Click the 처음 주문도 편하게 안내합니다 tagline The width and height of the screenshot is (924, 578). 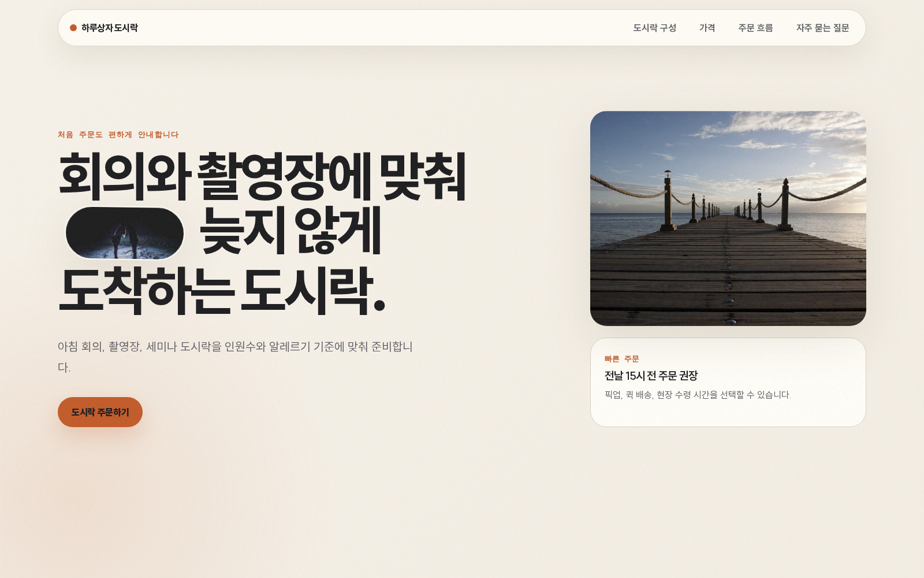tap(118, 135)
